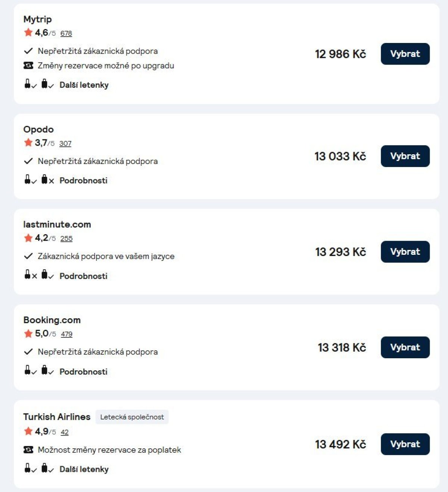Click the cabin bag icon in lastminute.com offer

(x=28, y=275)
